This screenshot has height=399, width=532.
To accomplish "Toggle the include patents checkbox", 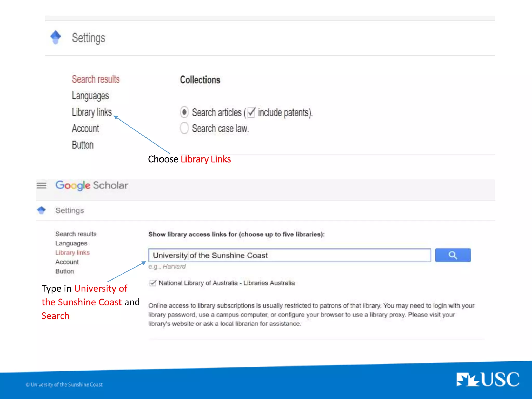I will pyautogui.click(x=251, y=112).
